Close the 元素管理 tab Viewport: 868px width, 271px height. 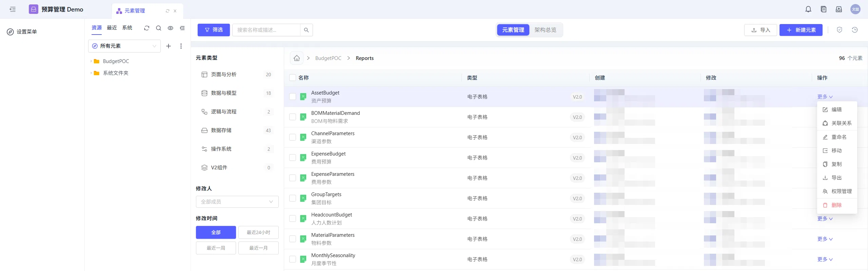pos(175,11)
